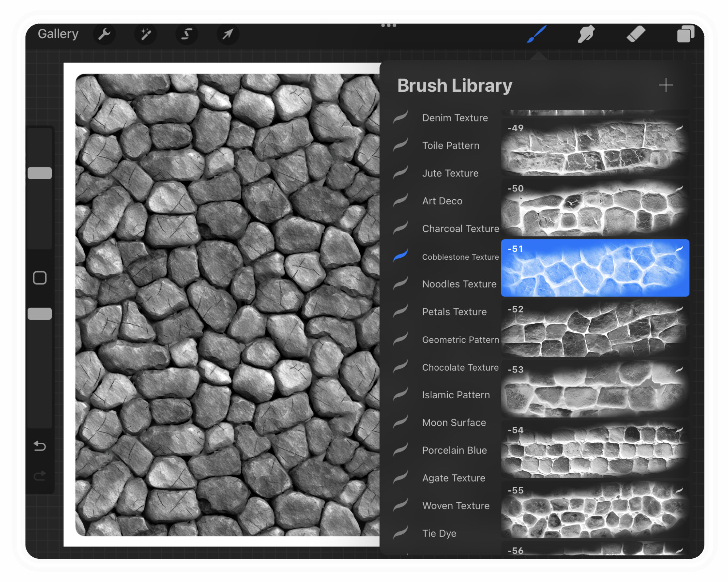Create a new brush with the plus button
The image size is (728, 582).
point(666,85)
